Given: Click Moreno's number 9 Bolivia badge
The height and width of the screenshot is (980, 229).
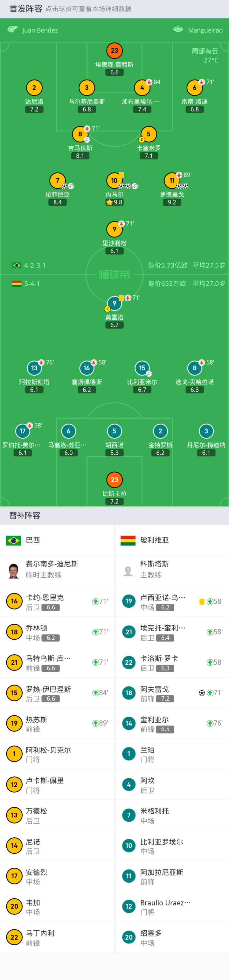Looking at the screenshot, I should (114, 303).
